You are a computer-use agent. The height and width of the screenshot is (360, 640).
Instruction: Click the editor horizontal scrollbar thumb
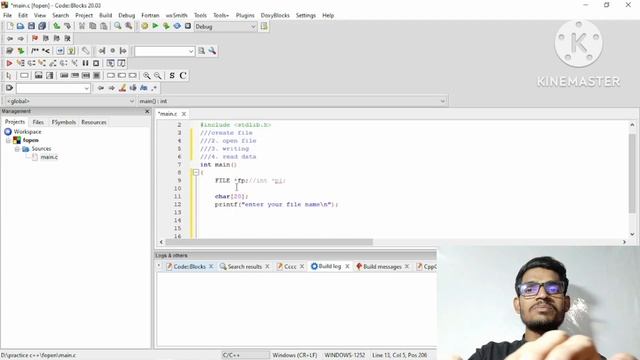[269, 242]
